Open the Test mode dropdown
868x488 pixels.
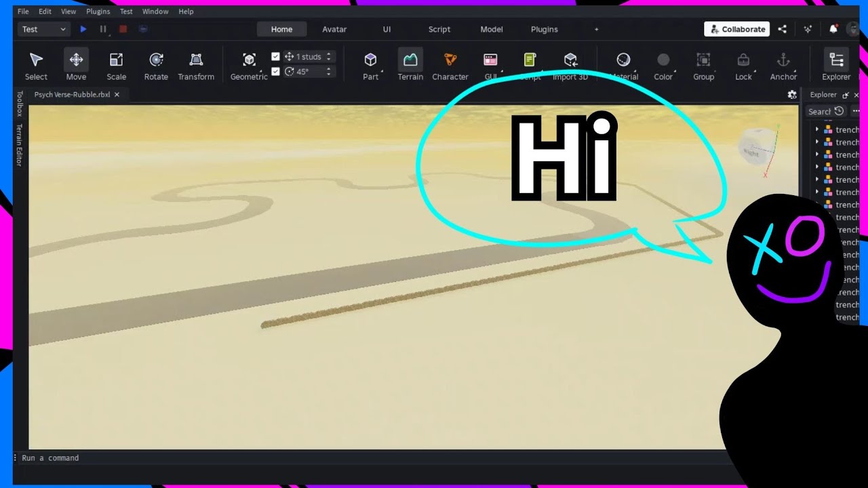[x=43, y=29]
